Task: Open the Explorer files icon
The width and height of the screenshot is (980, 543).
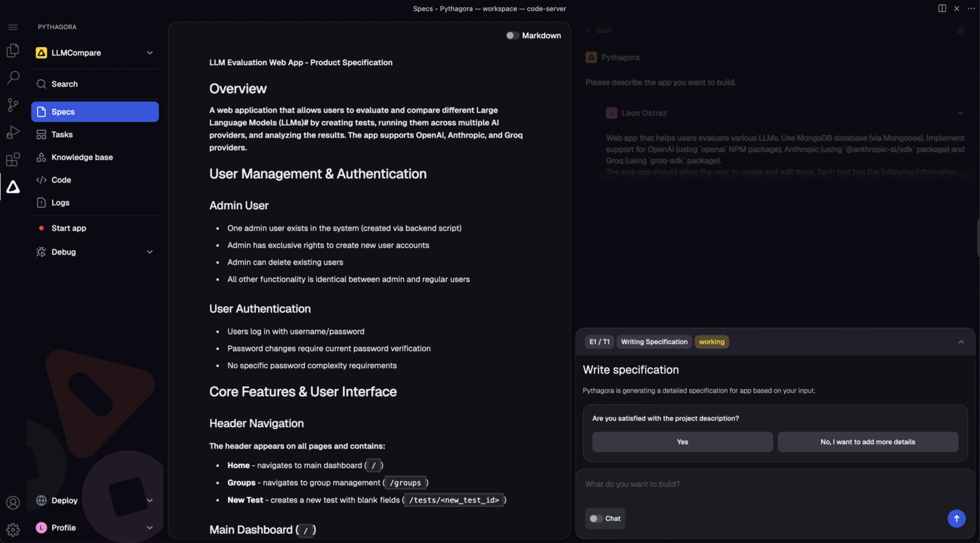Action: [x=13, y=50]
